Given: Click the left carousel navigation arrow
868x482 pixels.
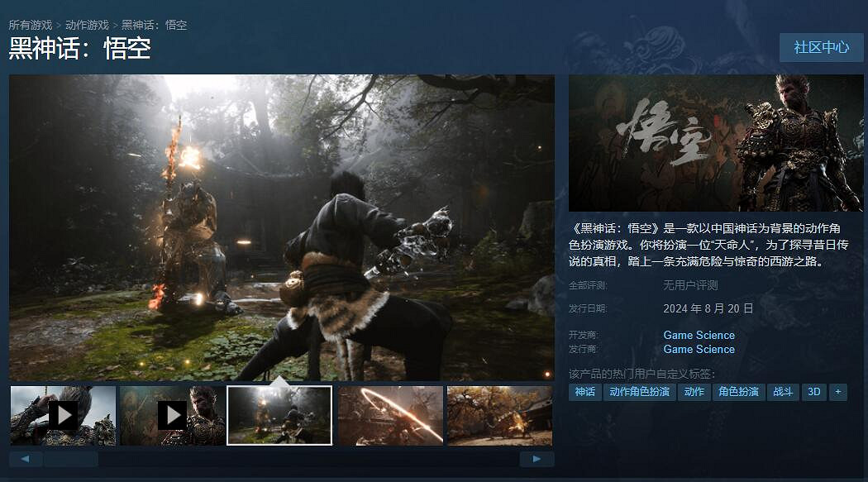Looking at the screenshot, I should coord(26,458).
